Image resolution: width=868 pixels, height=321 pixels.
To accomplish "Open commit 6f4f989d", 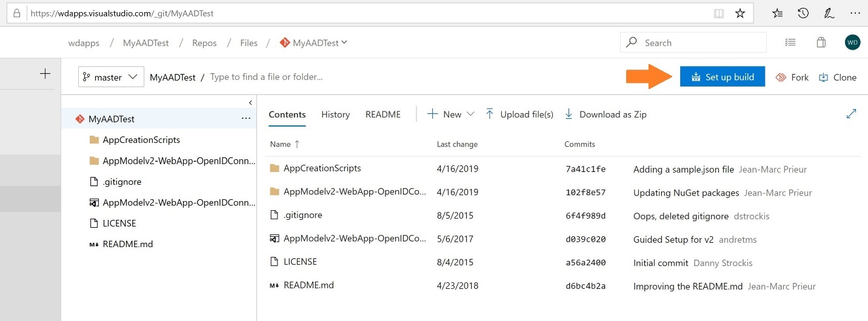I will [586, 216].
